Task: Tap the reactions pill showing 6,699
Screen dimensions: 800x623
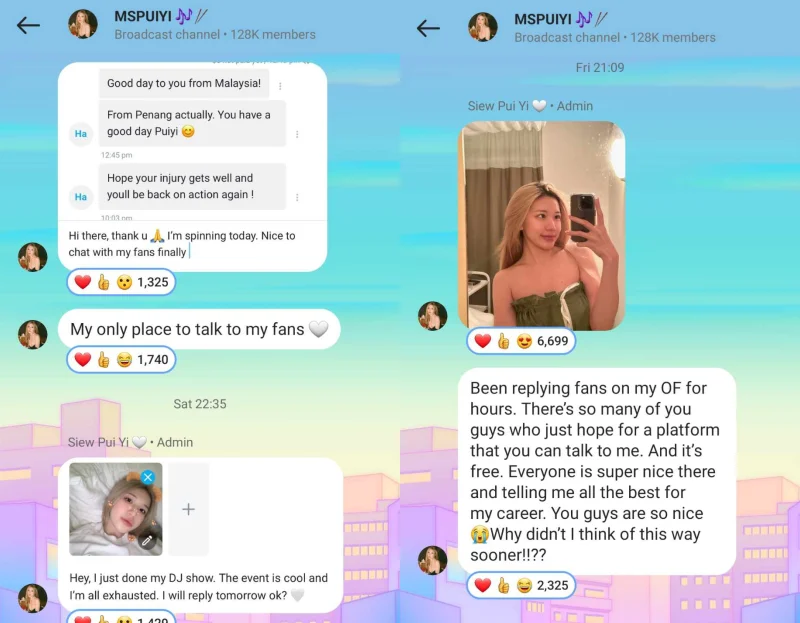Action: click(521, 340)
